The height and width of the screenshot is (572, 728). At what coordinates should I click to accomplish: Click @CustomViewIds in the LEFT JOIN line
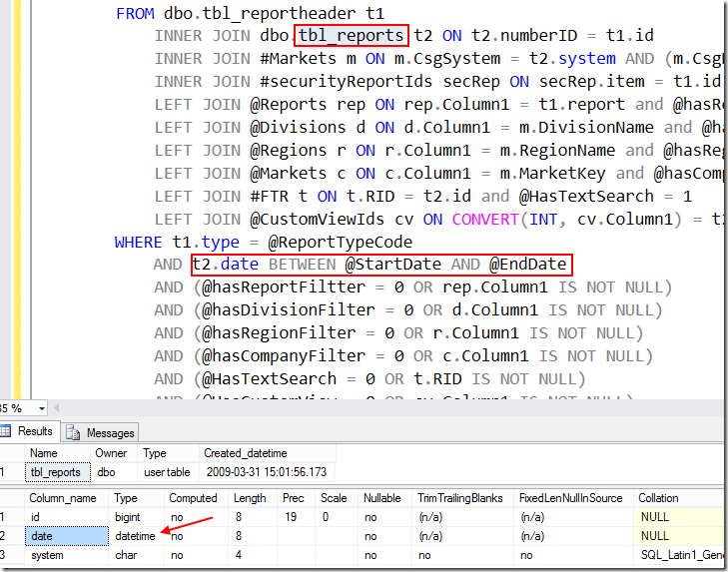(x=318, y=220)
